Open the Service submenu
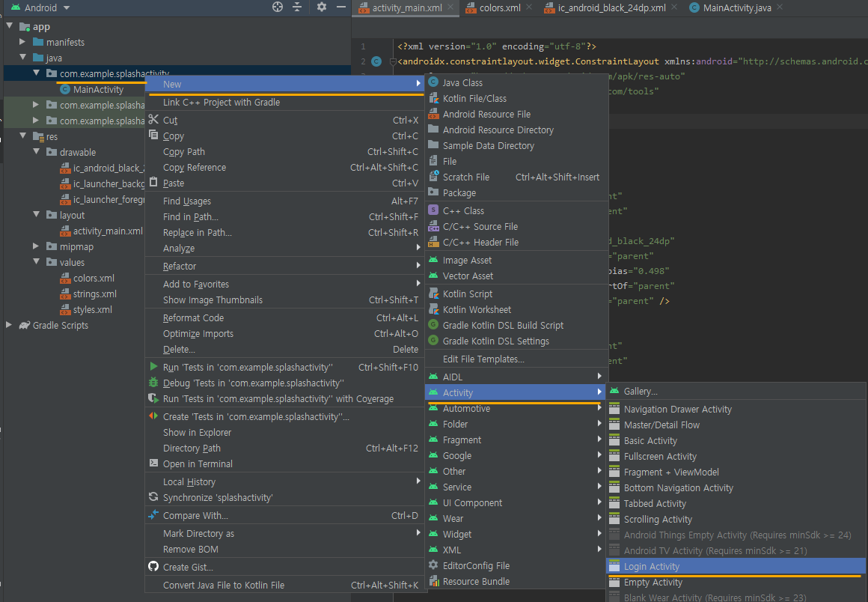This screenshot has width=868, height=602. [x=516, y=487]
